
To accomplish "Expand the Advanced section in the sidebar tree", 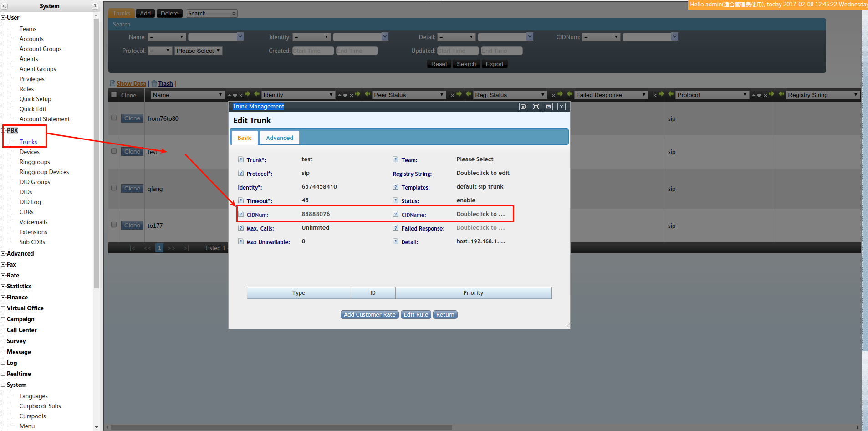I will (x=3, y=254).
